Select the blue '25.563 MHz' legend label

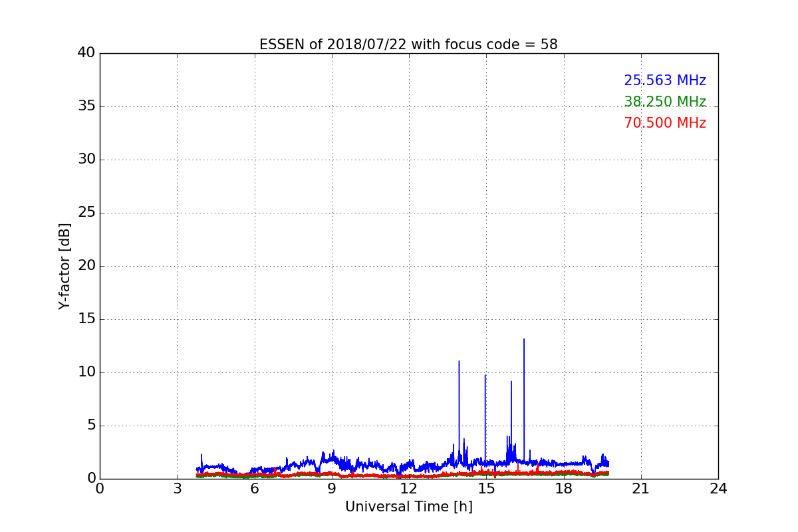click(665, 80)
